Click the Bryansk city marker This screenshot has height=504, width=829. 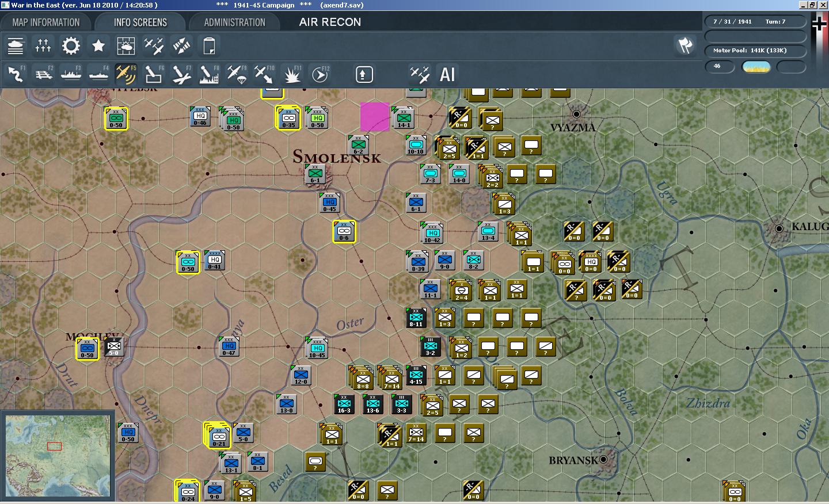click(x=604, y=459)
